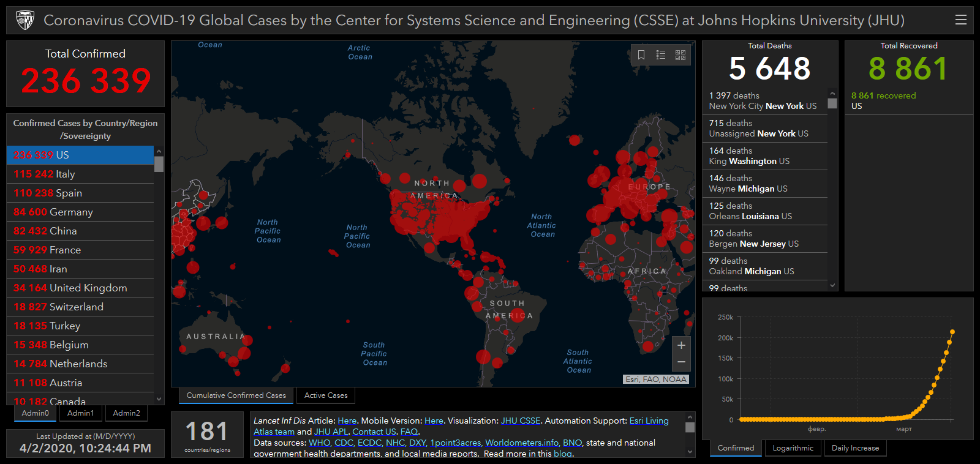Select Wayne Michigan deaths entry
This screenshot has height=464, width=980.
pos(765,184)
